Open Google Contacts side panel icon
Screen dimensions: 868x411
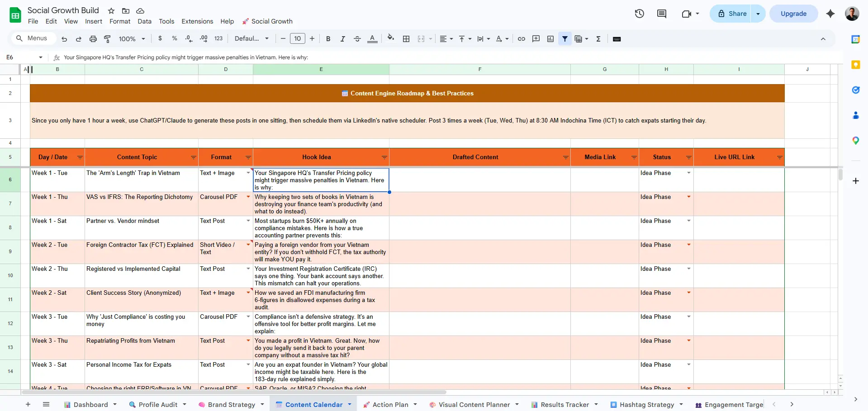(x=856, y=115)
